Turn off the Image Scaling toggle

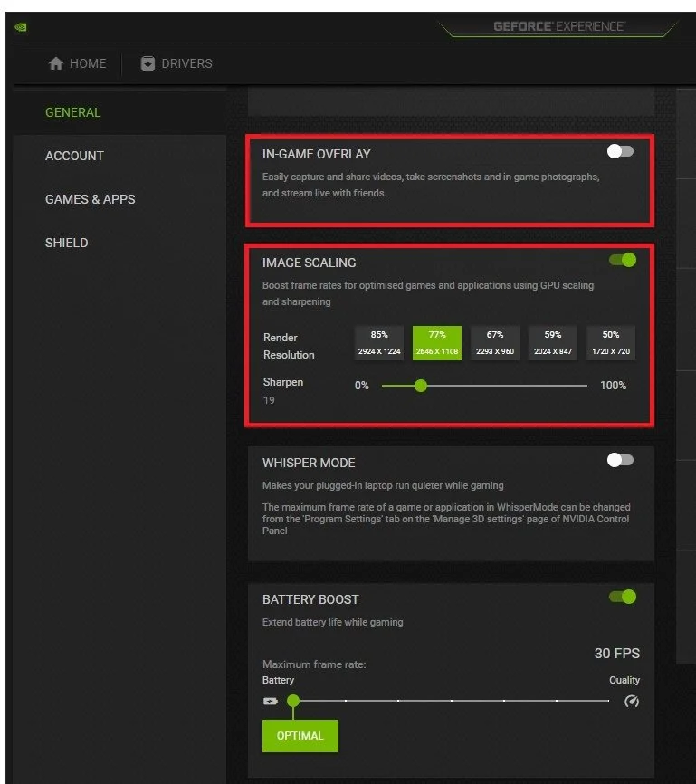pyautogui.click(x=623, y=260)
